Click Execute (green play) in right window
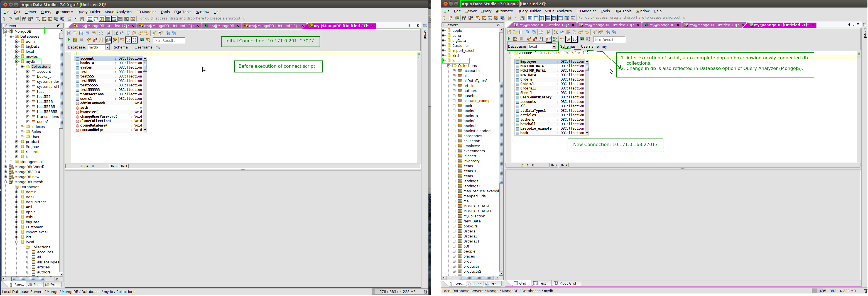Image resolution: width=868 pixels, height=296 pixels. (x=509, y=39)
